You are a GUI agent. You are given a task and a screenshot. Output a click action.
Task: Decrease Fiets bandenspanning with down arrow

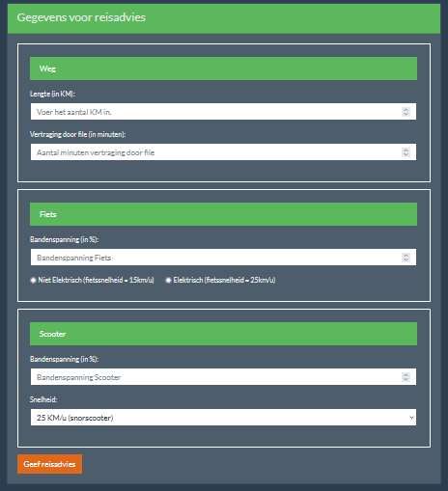pyautogui.click(x=406, y=259)
